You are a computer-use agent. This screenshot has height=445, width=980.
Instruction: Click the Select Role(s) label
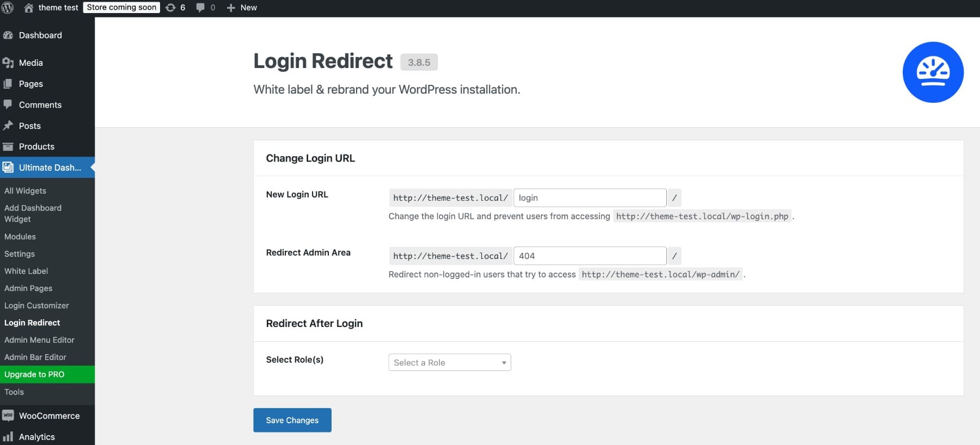295,360
